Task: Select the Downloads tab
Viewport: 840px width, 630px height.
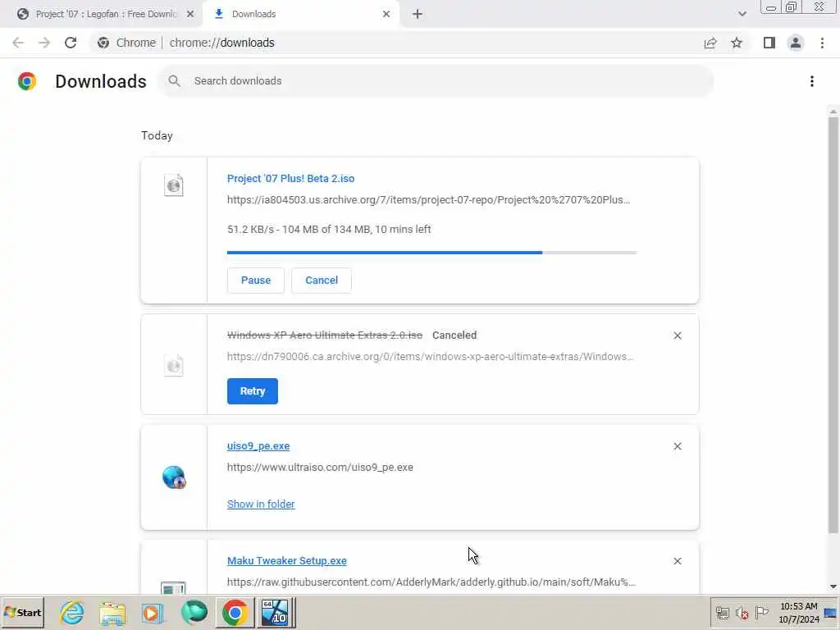Action: coord(300,14)
